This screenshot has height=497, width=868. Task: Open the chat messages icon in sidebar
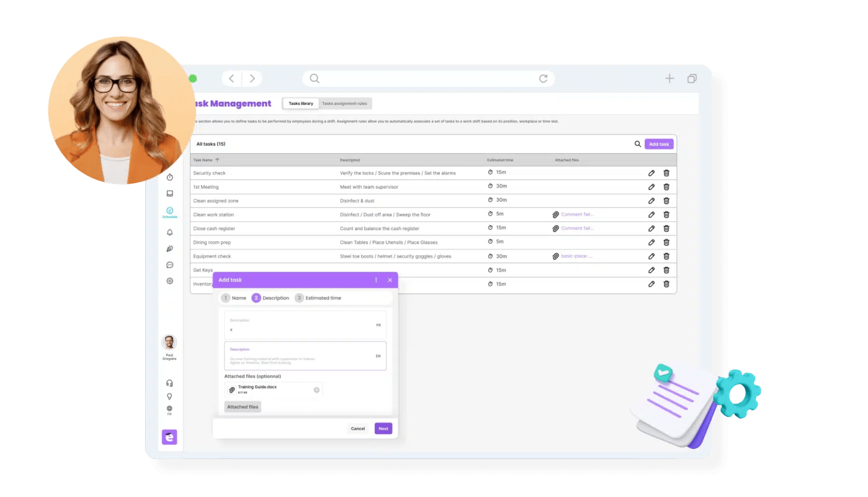tap(169, 264)
